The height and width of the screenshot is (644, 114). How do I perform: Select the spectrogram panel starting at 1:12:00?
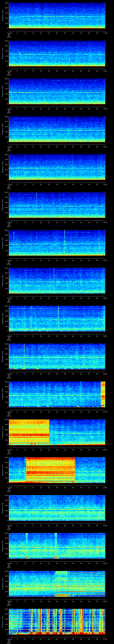57,91
